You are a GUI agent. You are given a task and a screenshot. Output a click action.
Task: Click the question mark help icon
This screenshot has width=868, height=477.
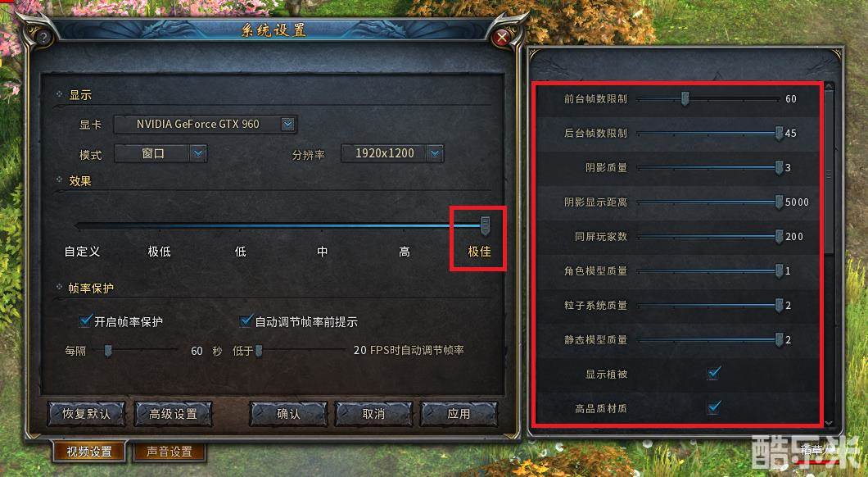tap(43, 37)
